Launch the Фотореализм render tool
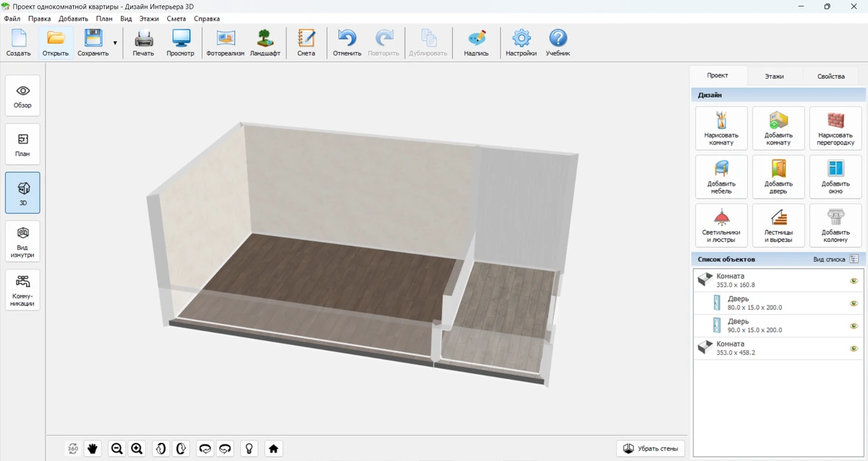The image size is (868, 461). coord(226,43)
